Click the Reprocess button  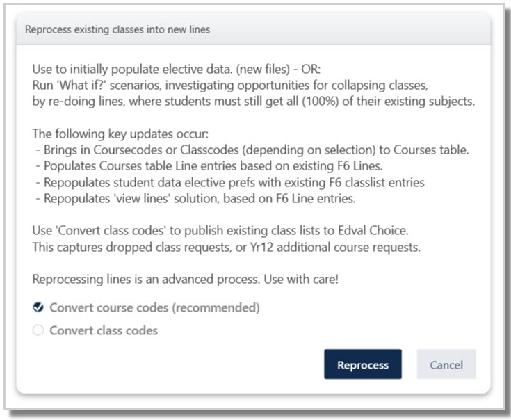click(x=362, y=364)
